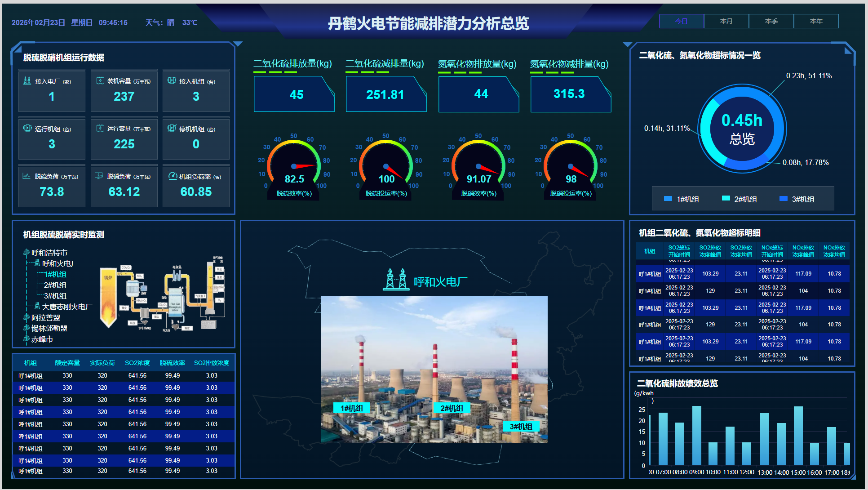Click the 0.14h, 31.11% donut label

point(667,128)
